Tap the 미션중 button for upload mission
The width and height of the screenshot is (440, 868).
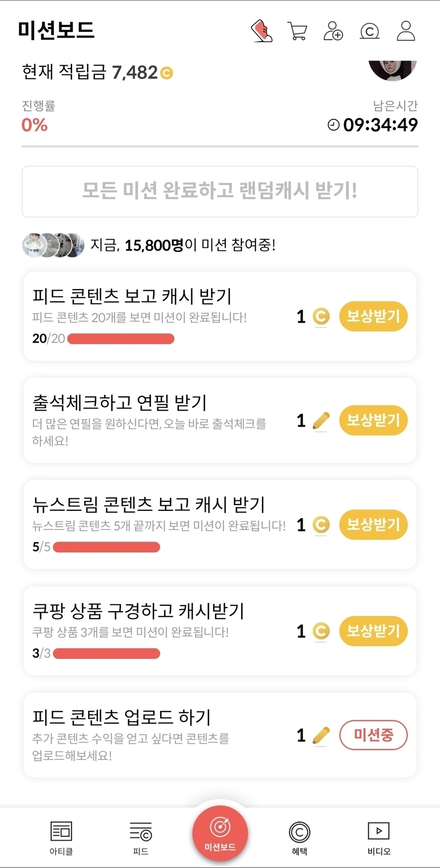(x=373, y=735)
